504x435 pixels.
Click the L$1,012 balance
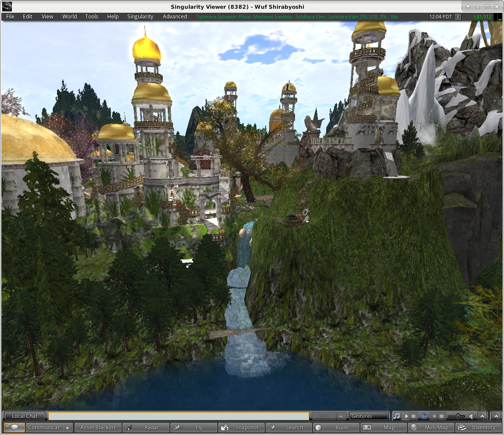tap(483, 17)
